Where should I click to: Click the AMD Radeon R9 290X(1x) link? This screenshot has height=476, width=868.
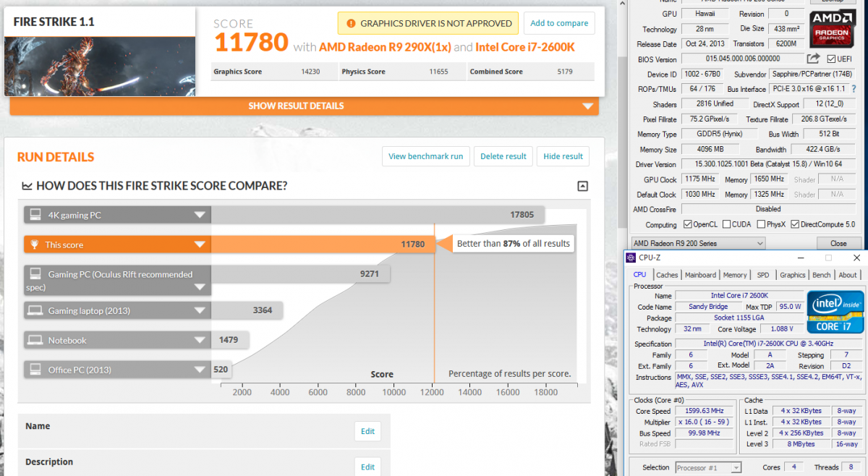tap(385, 47)
